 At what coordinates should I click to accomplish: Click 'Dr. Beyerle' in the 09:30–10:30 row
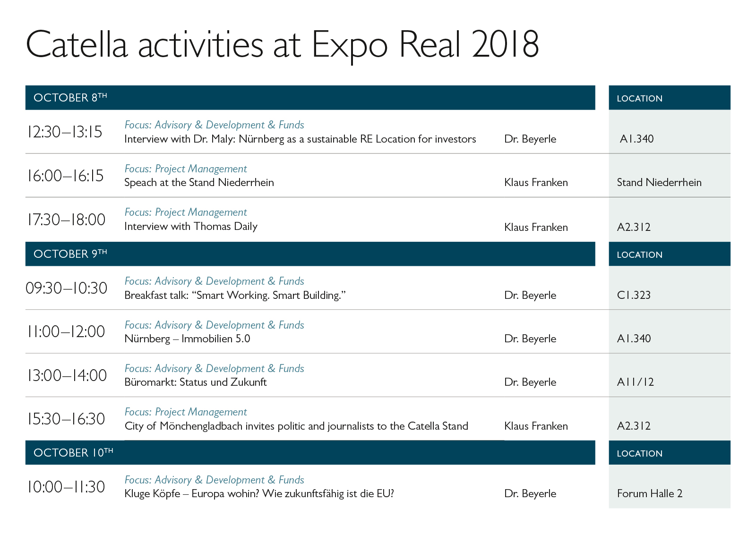[530, 296]
